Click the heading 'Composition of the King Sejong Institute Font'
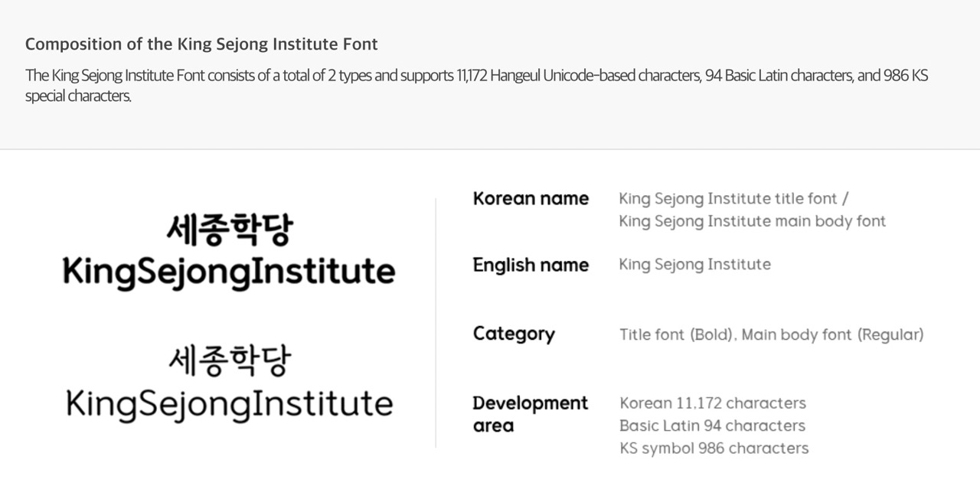 [201, 44]
